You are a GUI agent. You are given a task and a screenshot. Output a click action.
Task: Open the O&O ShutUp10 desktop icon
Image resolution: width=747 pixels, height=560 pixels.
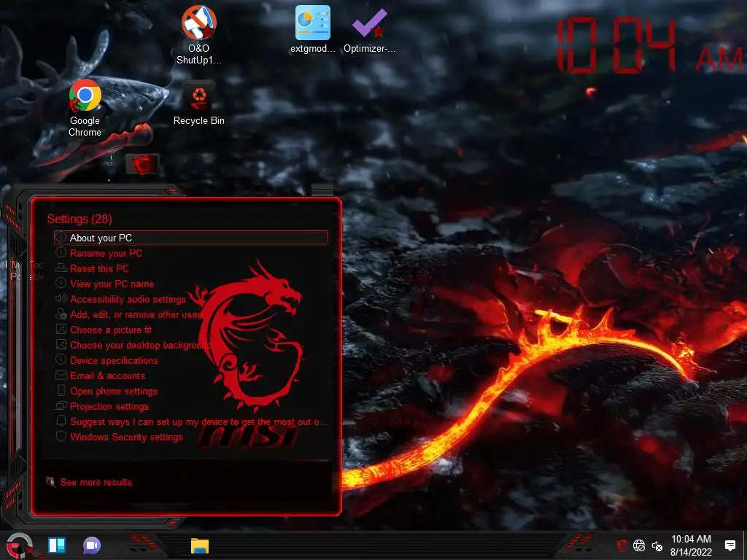tap(198, 35)
